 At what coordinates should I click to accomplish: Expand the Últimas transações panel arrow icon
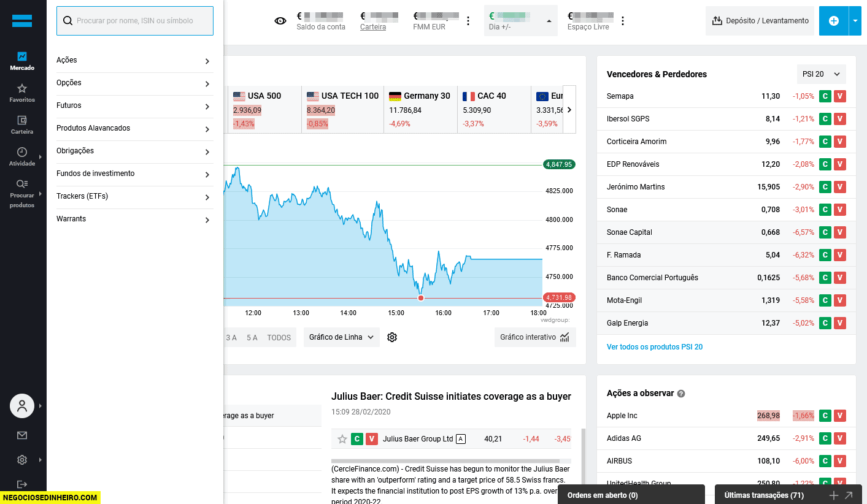click(849, 495)
